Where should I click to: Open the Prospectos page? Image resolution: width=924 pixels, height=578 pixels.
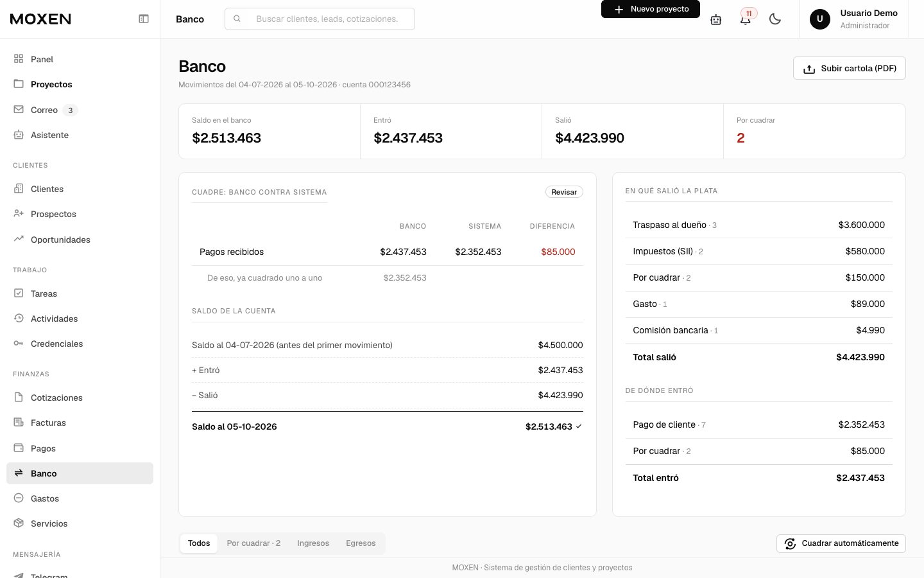coord(80,214)
